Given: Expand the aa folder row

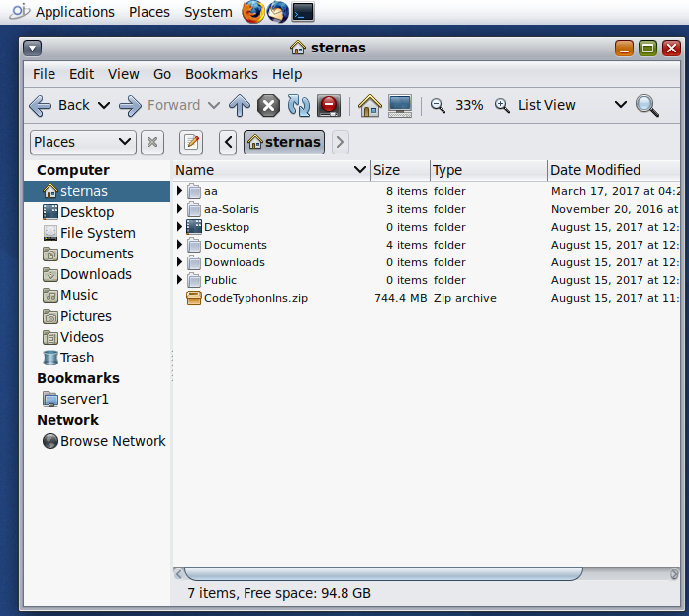Looking at the screenshot, I should pos(179,191).
